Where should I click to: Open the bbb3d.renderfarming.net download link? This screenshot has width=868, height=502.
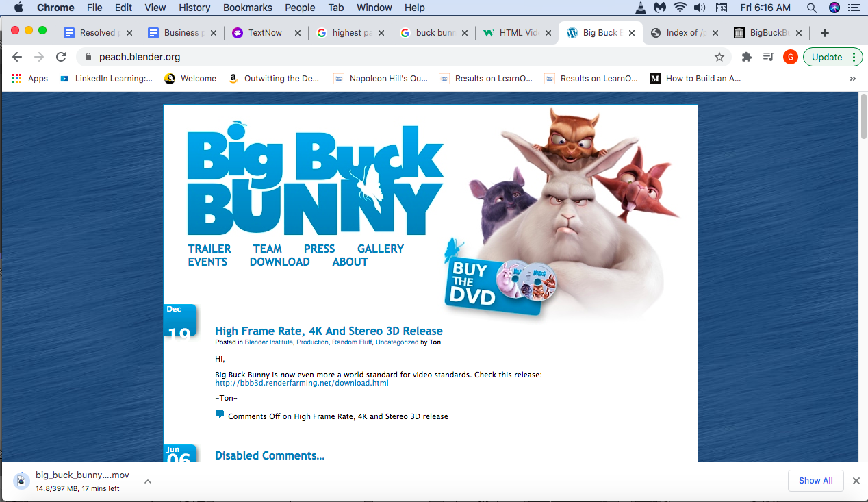pyautogui.click(x=302, y=383)
